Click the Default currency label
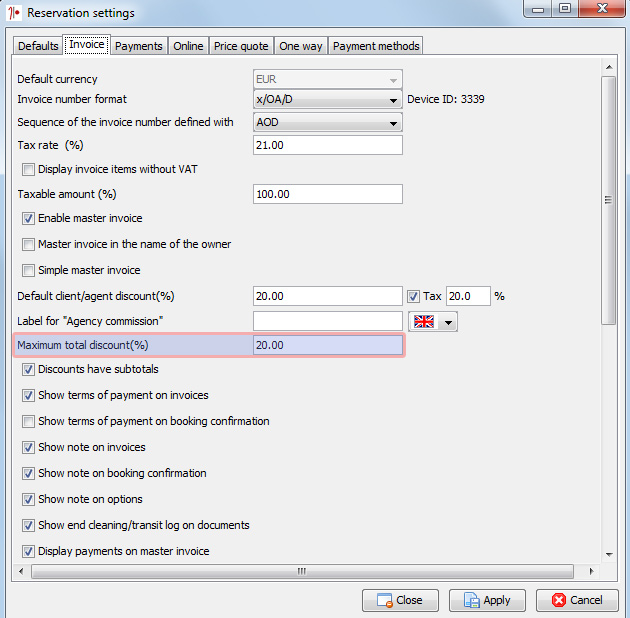 [57, 79]
